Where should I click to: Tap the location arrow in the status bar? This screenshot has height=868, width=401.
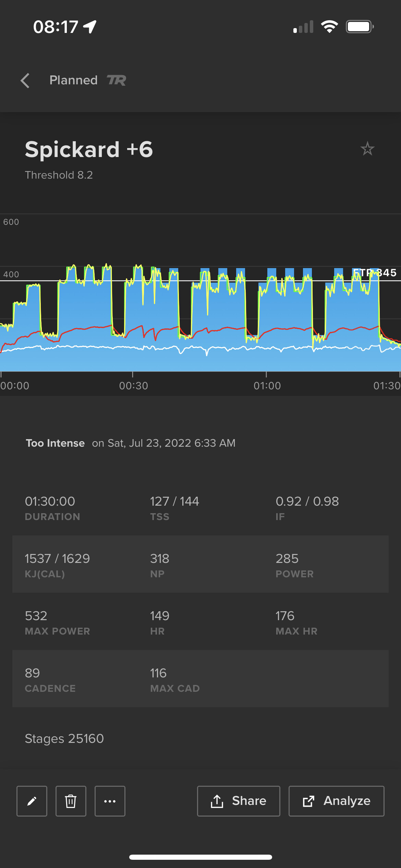pyautogui.click(x=90, y=27)
